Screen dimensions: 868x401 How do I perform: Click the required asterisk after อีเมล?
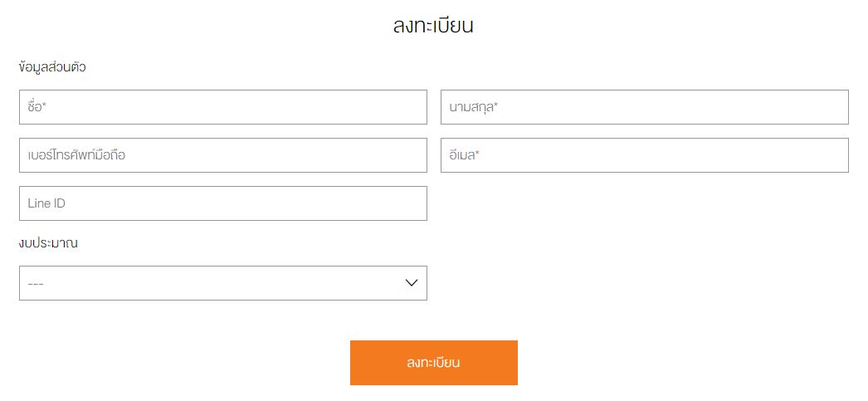pyautogui.click(x=478, y=154)
